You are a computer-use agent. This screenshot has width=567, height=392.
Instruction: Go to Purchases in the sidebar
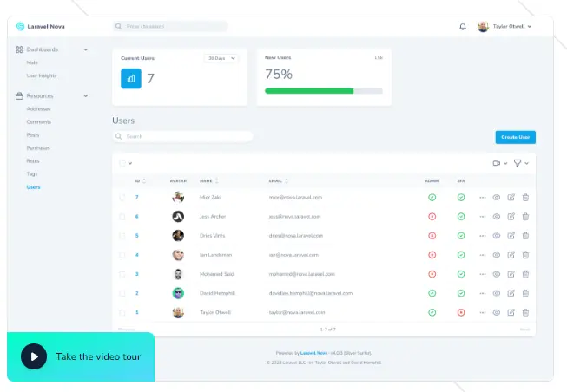tap(38, 148)
